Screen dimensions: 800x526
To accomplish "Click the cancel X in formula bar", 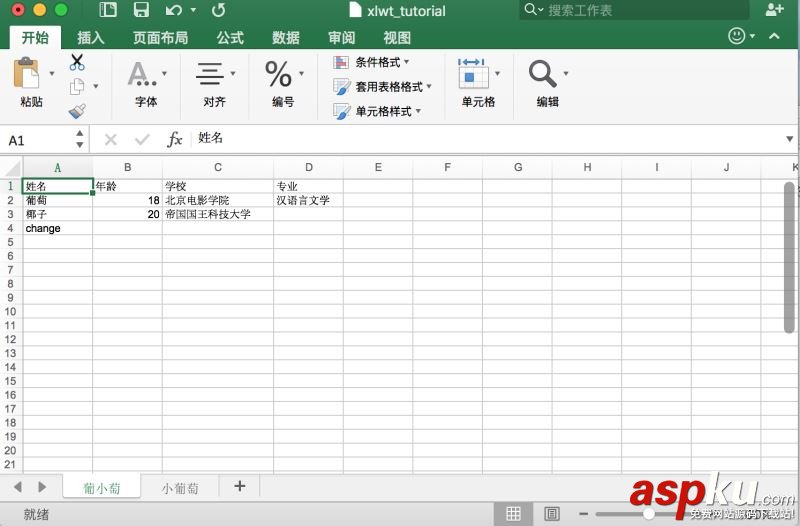I will tap(111, 139).
